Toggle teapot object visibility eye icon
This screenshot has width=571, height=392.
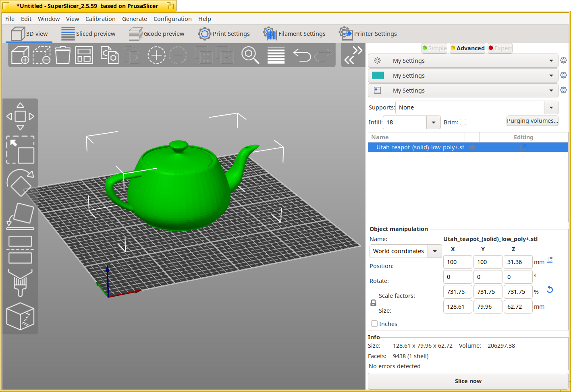(x=472, y=147)
